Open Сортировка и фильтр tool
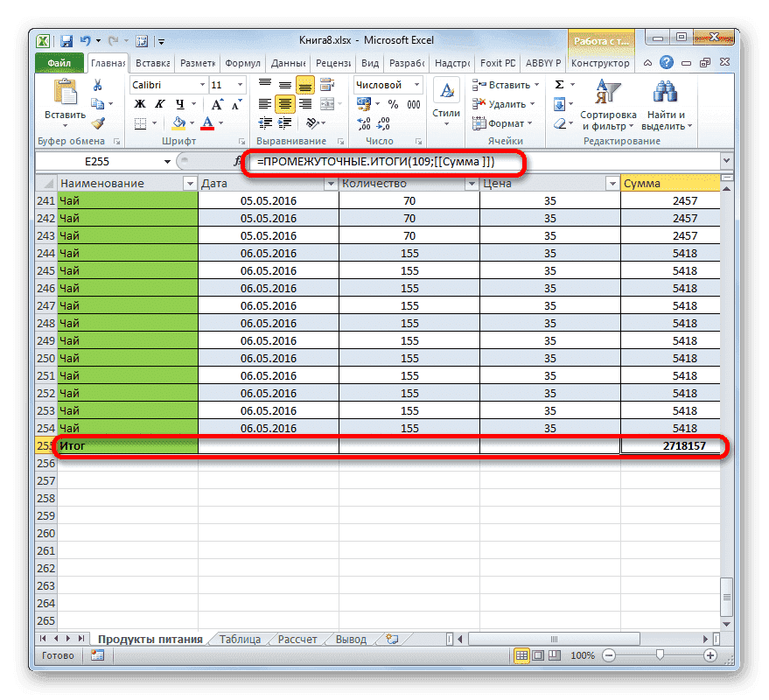769x700 pixels. click(608, 103)
